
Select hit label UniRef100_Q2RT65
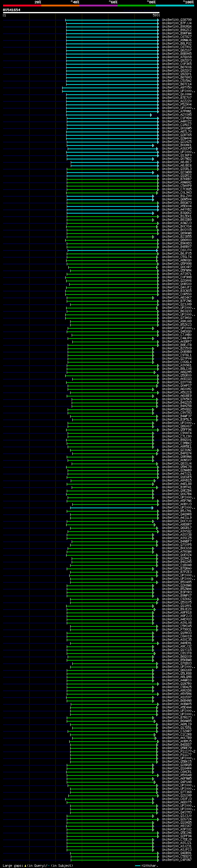click(x=177, y=135)
